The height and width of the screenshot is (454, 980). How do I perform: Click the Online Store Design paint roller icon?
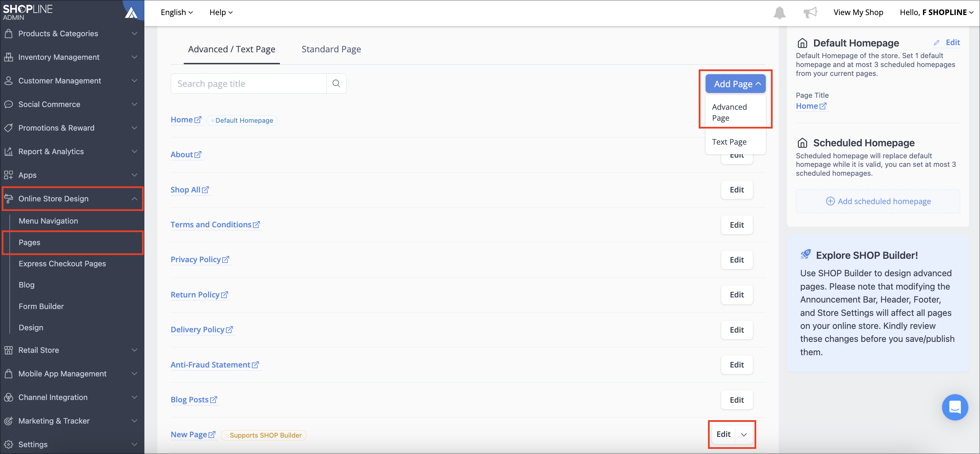[8, 199]
